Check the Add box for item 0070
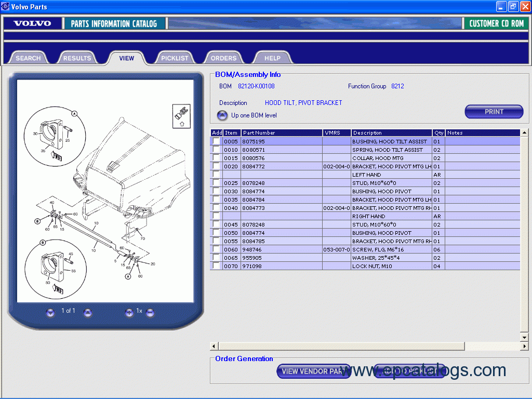 (x=216, y=266)
